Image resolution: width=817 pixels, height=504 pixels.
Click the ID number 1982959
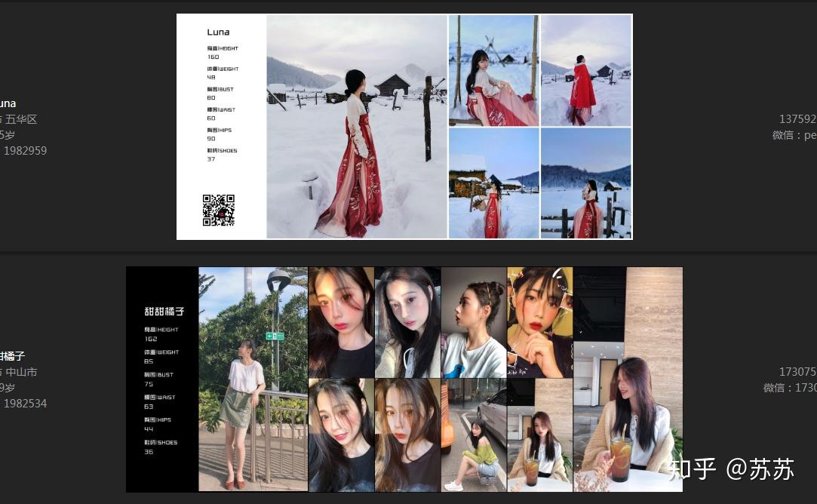pyautogui.click(x=25, y=151)
